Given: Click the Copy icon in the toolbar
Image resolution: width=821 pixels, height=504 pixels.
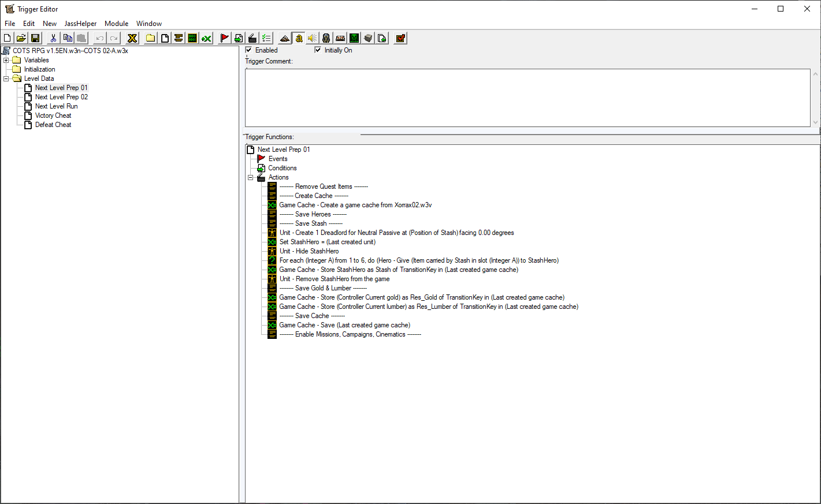Looking at the screenshot, I should tap(68, 38).
